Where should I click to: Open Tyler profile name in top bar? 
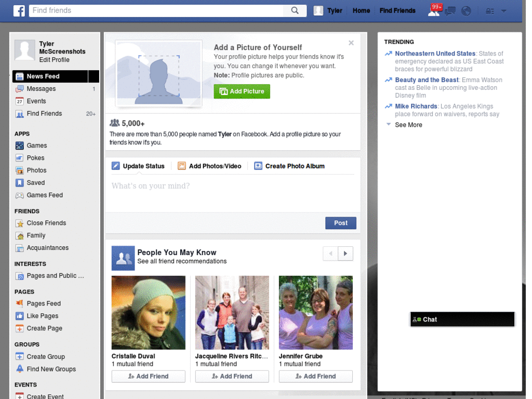pos(335,11)
